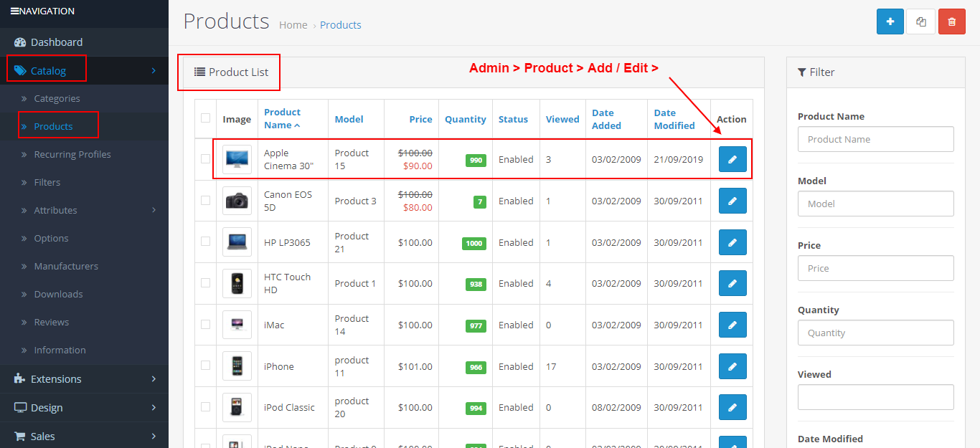Click the iMac thumbnail image
980x448 pixels.
(x=237, y=325)
